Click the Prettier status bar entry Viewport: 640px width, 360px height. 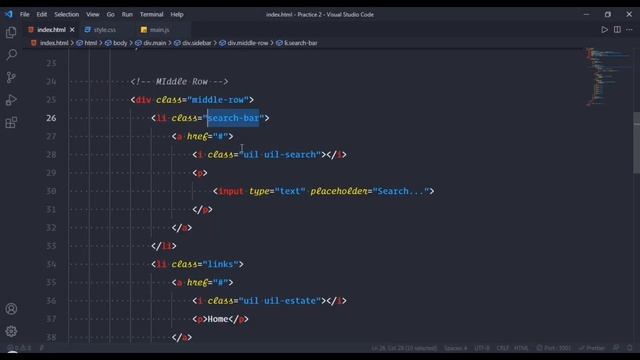[592, 348]
